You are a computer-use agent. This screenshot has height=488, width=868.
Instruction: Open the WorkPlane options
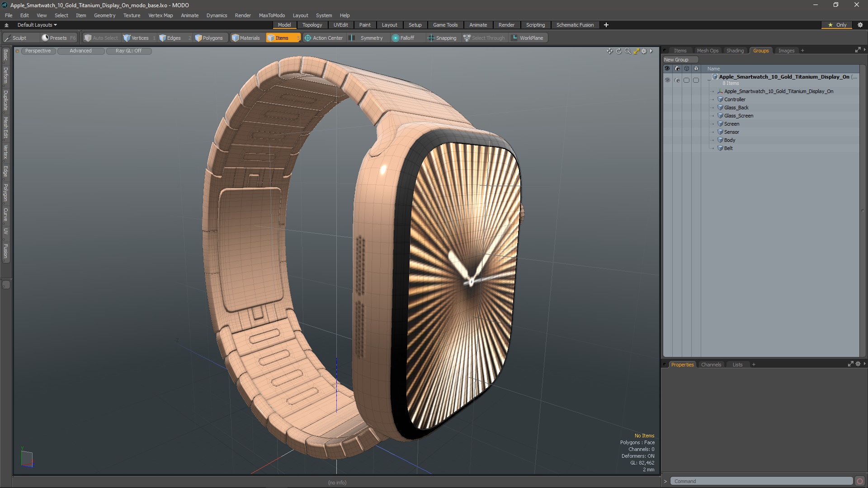(527, 38)
